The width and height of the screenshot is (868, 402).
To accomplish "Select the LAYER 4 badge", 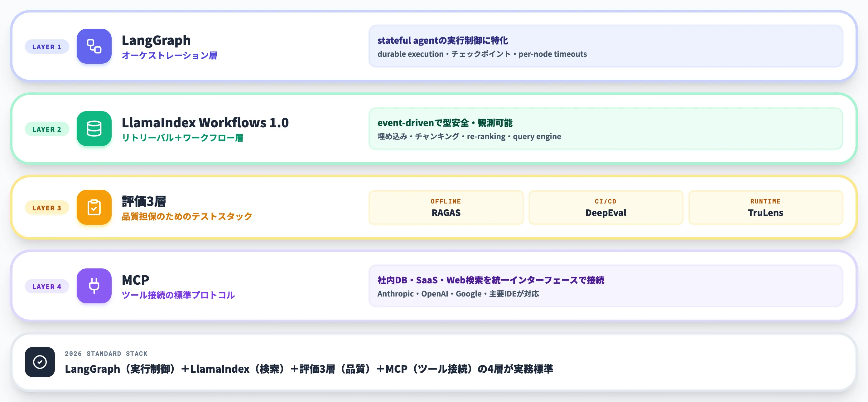I will [47, 286].
